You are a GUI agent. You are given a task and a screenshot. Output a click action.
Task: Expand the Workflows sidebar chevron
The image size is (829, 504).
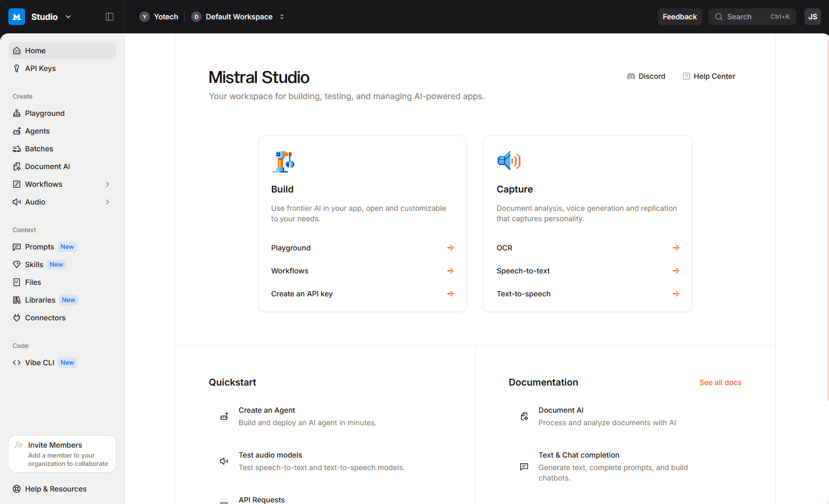108,184
